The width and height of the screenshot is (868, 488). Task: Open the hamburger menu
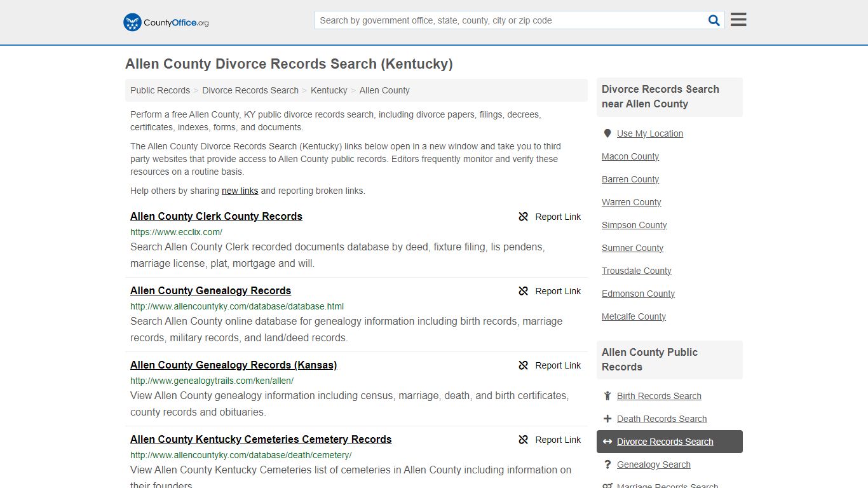click(738, 20)
